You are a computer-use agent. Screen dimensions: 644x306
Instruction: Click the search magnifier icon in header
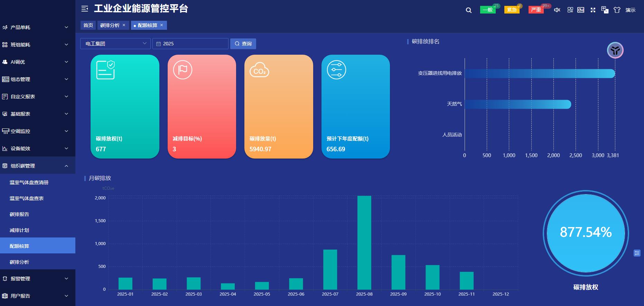tap(468, 10)
